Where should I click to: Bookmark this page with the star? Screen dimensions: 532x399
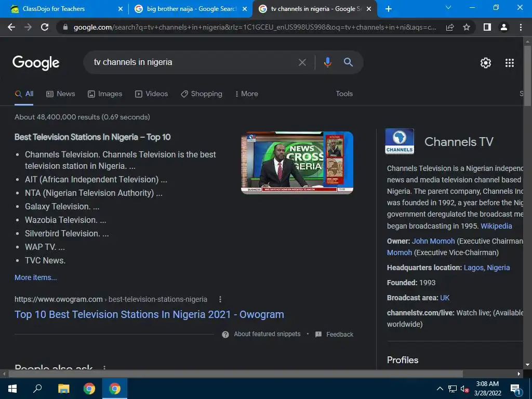click(467, 27)
